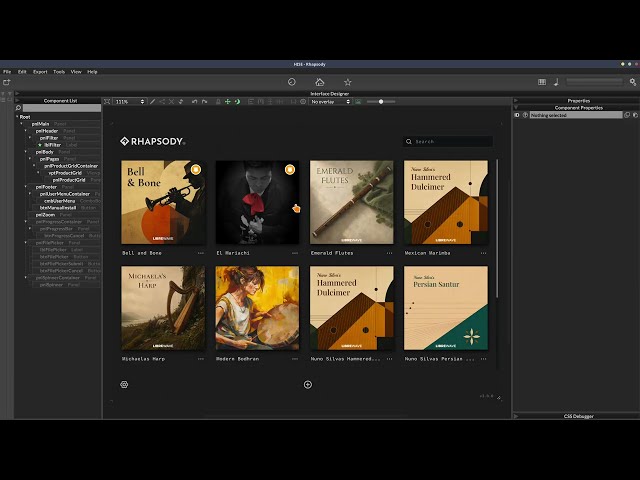Click the add library plus circle icon
Viewport: 640px width, 480px height.
[308, 384]
